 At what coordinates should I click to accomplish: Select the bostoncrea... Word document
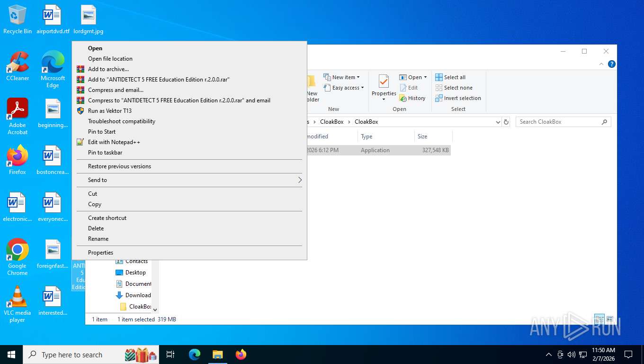coord(53,160)
